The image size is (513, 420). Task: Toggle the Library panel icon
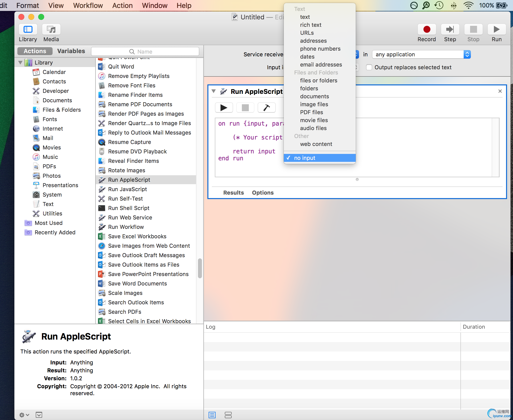point(28,30)
